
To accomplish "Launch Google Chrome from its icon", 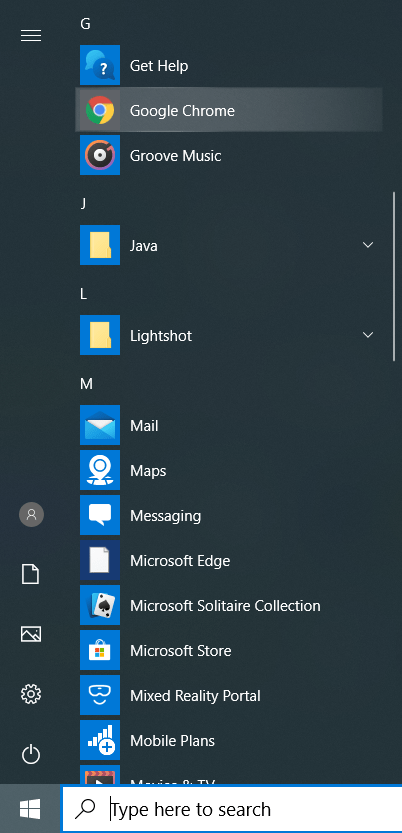I will [x=100, y=110].
